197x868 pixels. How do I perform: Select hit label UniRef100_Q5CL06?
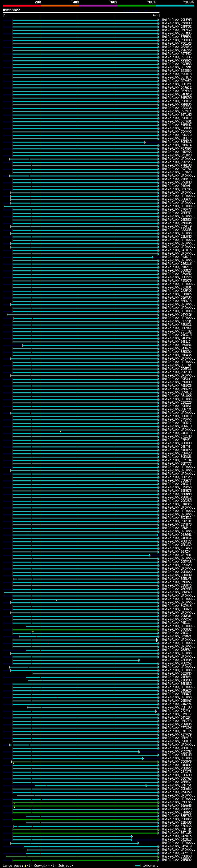click(177, 802)
